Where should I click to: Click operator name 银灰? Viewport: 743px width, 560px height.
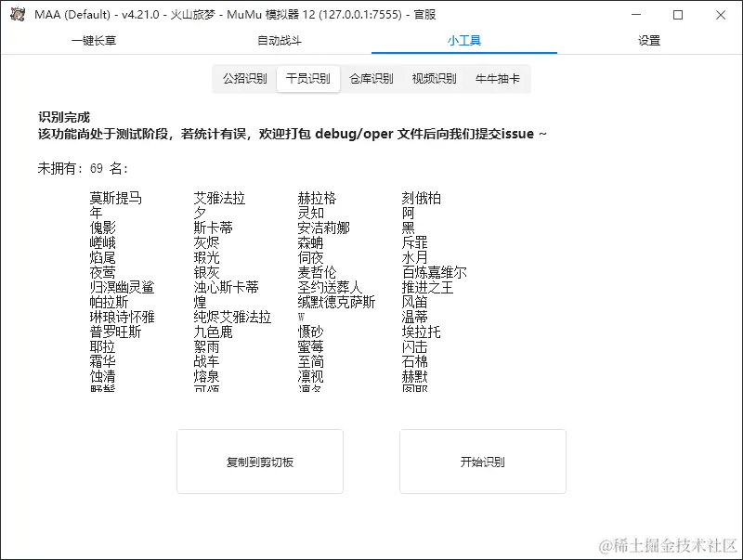pyautogui.click(x=206, y=272)
